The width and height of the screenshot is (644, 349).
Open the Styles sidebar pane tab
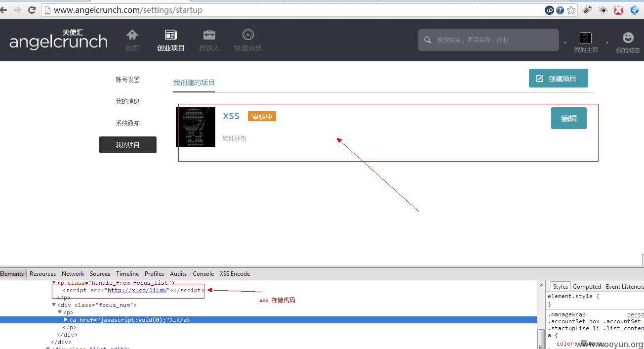coord(560,287)
